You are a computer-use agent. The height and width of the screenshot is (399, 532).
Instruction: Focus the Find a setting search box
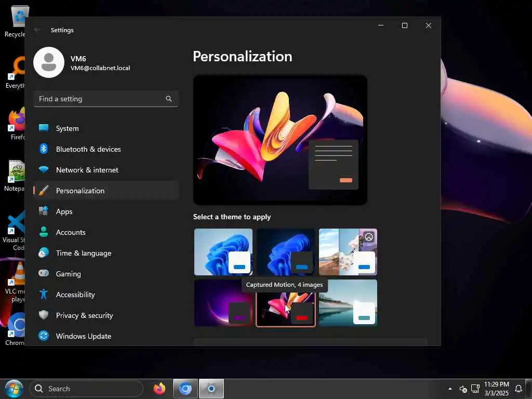106,99
